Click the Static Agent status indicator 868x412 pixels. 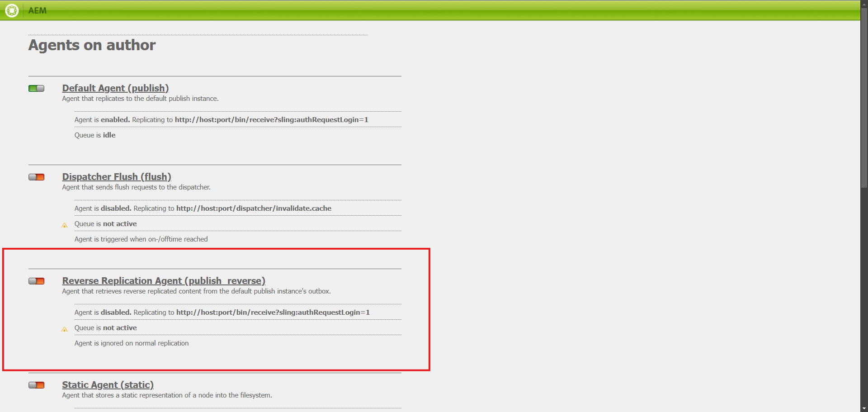(36, 385)
